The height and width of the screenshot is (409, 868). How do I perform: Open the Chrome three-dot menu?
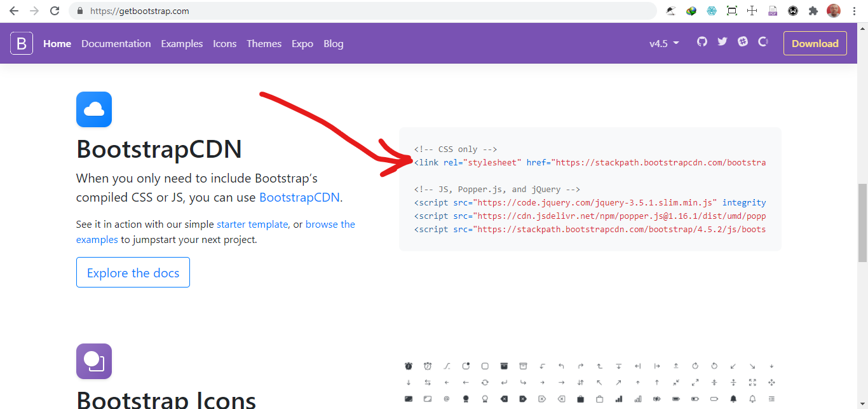tap(853, 11)
